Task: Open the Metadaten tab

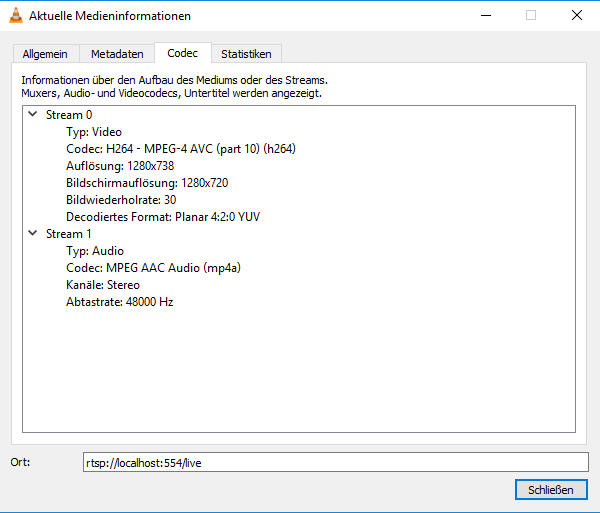Action: point(117,54)
